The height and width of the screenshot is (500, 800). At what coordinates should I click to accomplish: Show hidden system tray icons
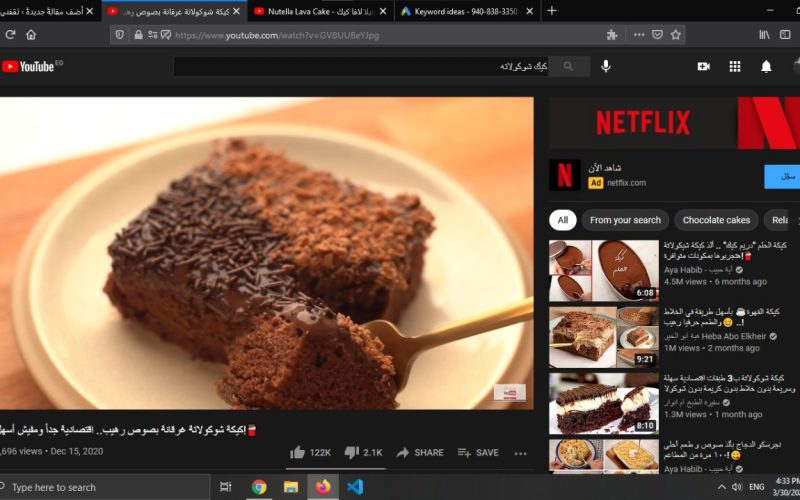click(x=721, y=487)
